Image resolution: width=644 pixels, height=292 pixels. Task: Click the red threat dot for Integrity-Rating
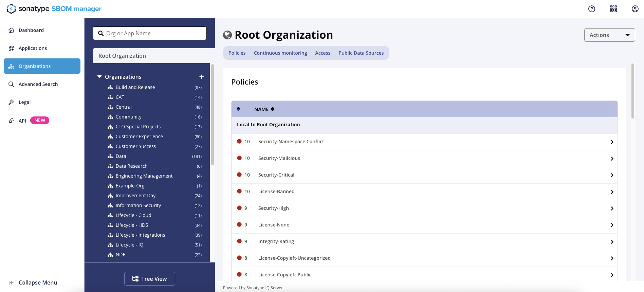pyautogui.click(x=239, y=241)
